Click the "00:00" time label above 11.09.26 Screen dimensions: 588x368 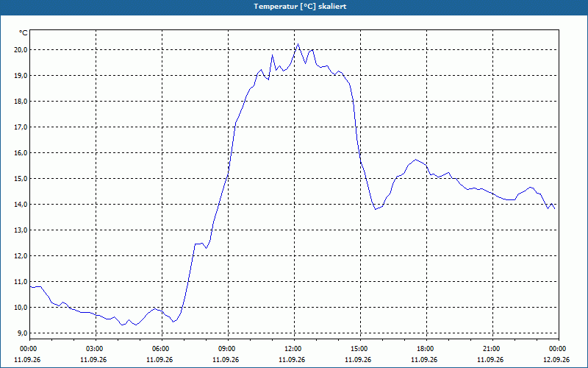[x=28, y=349]
